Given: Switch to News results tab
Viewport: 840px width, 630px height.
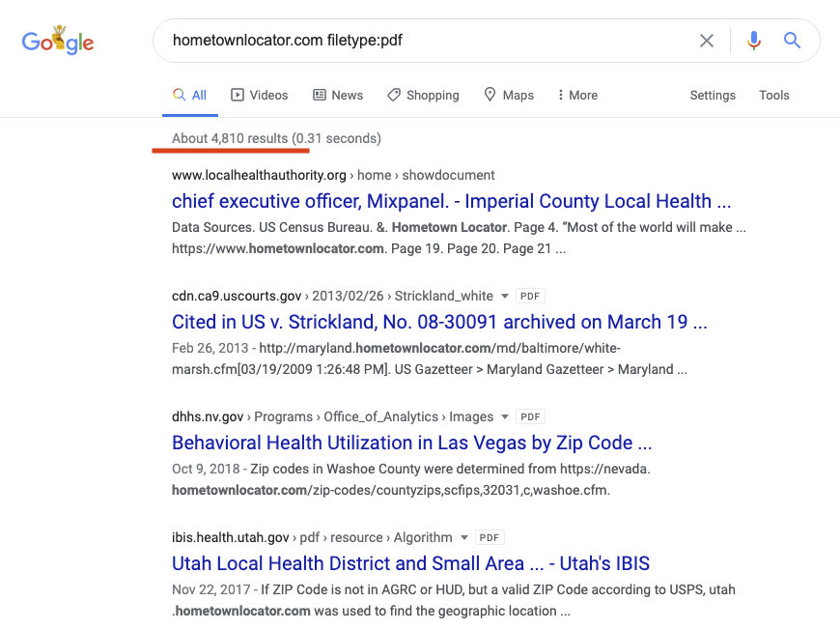Looking at the screenshot, I should 338,95.
